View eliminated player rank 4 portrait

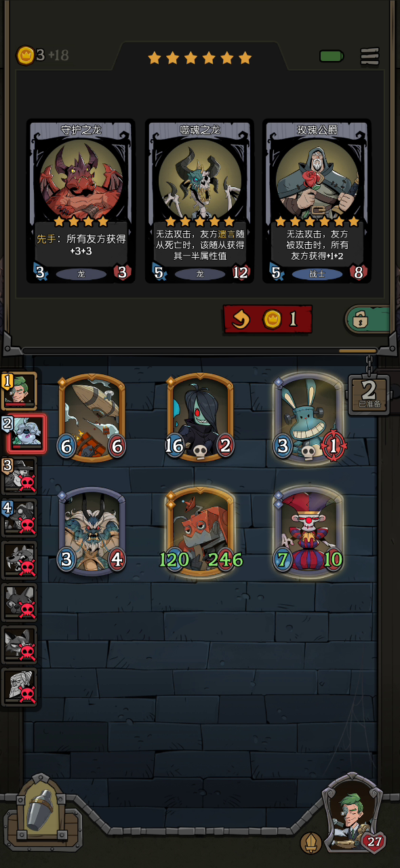pyautogui.click(x=19, y=517)
